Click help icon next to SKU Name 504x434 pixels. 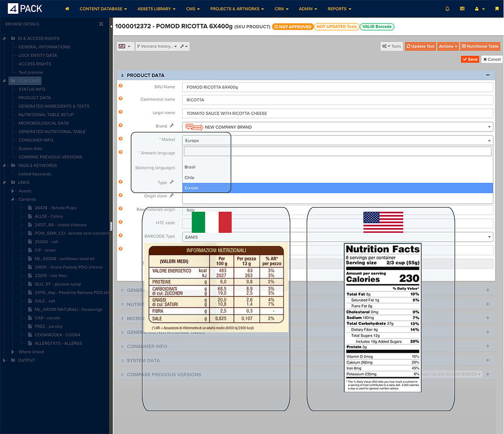(x=121, y=85)
